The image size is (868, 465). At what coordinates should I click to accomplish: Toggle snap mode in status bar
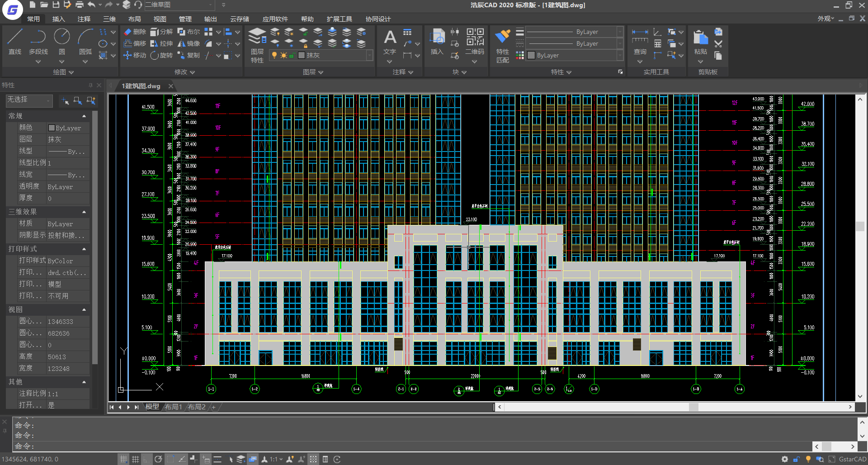click(123, 459)
